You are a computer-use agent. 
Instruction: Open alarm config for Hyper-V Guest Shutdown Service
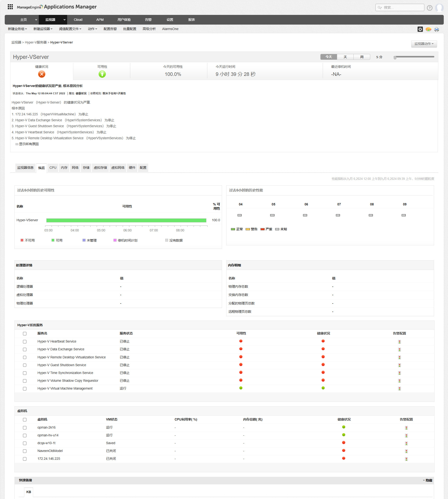(400, 365)
